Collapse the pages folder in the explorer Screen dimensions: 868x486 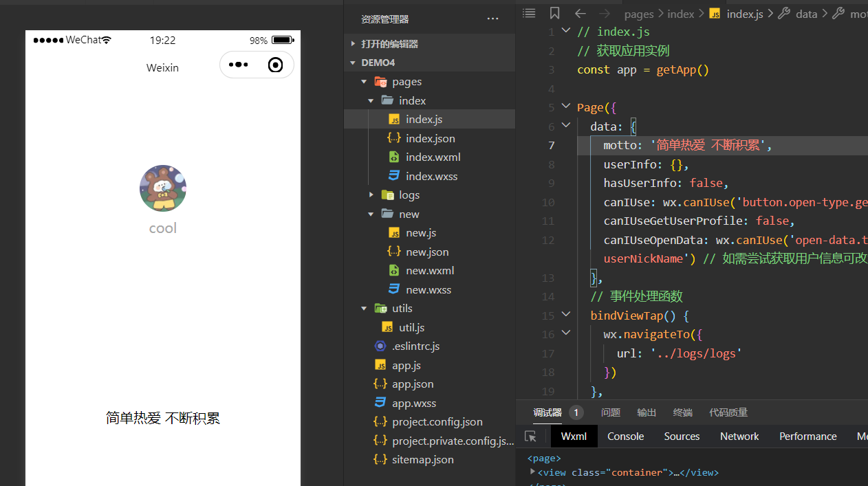tap(365, 81)
